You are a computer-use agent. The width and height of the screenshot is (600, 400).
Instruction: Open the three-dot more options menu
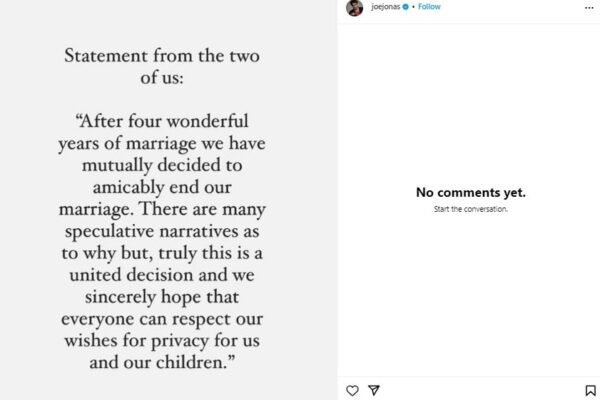(x=590, y=7)
